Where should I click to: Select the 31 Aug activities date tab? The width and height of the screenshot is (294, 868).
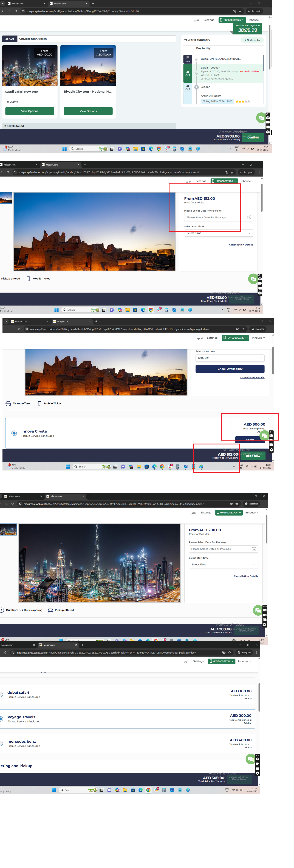click(9, 39)
